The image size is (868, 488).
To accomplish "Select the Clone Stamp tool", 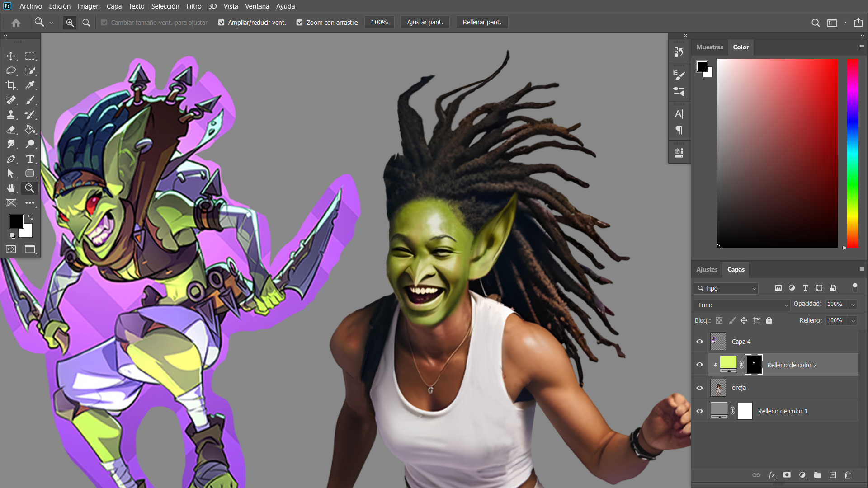I will point(11,115).
